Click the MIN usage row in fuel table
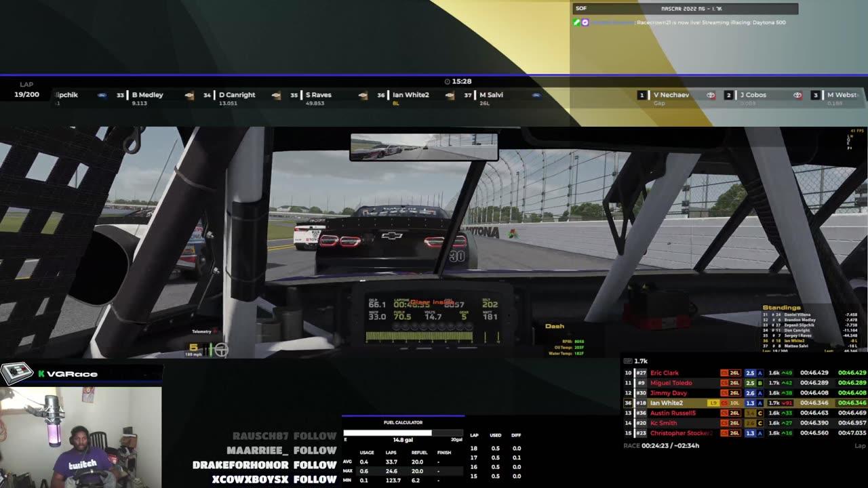 403,481
